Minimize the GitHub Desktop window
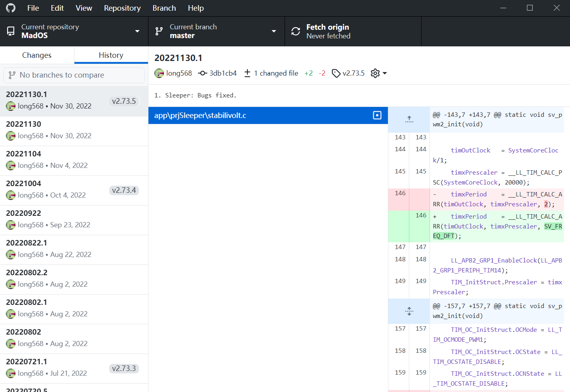This screenshot has height=392, width=570. 503,8
